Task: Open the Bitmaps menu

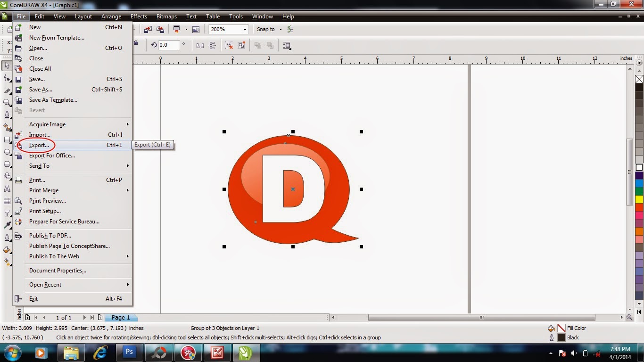Action: pos(166,16)
